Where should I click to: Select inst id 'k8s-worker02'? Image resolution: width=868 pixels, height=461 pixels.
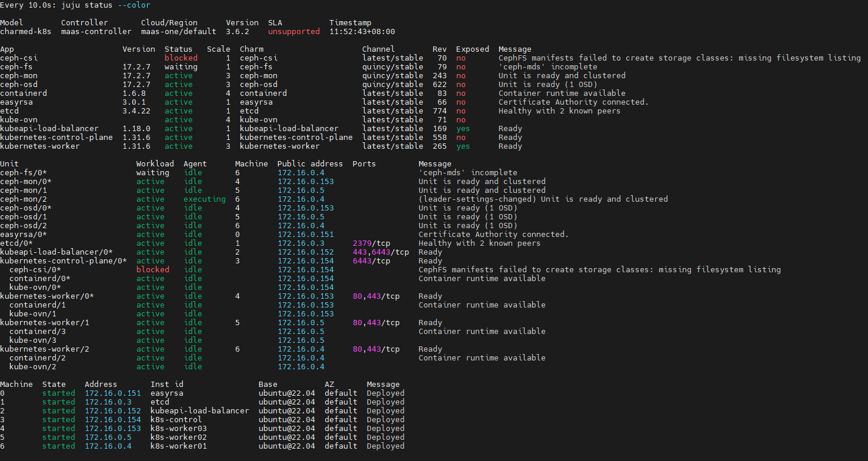point(179,437)
